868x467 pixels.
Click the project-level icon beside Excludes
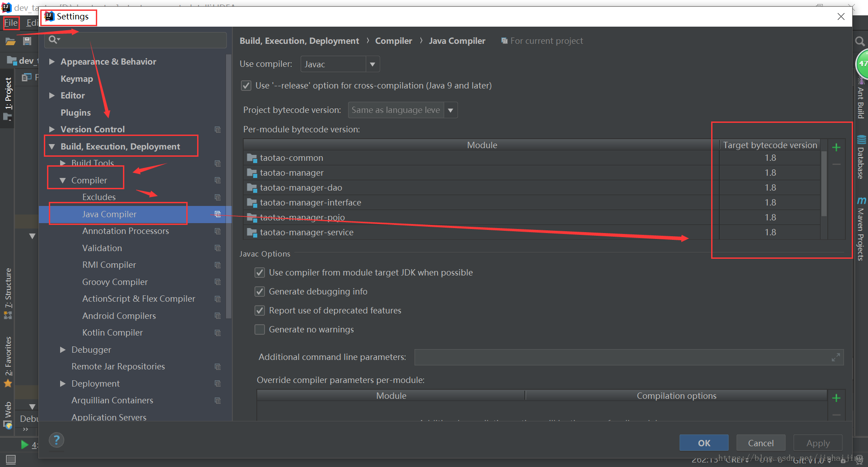click(x=217, y=197)
